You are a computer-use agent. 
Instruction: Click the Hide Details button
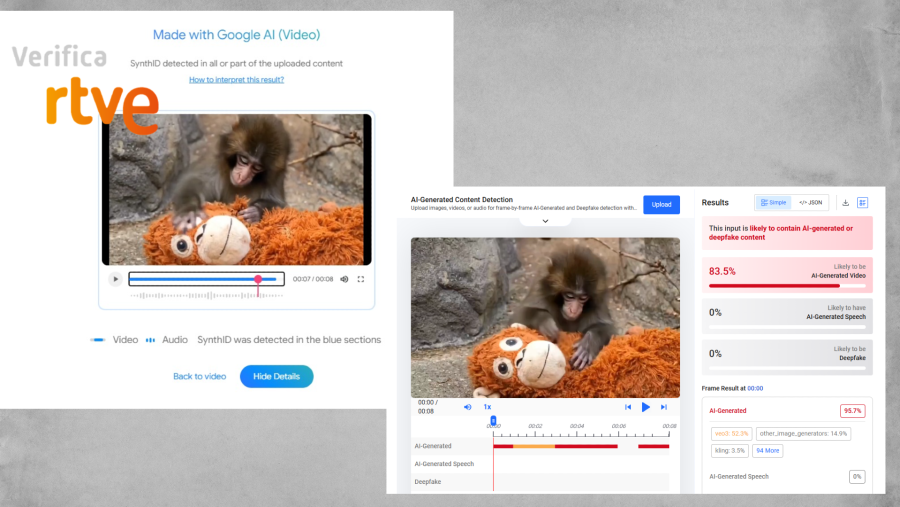(x=277, y=377)
